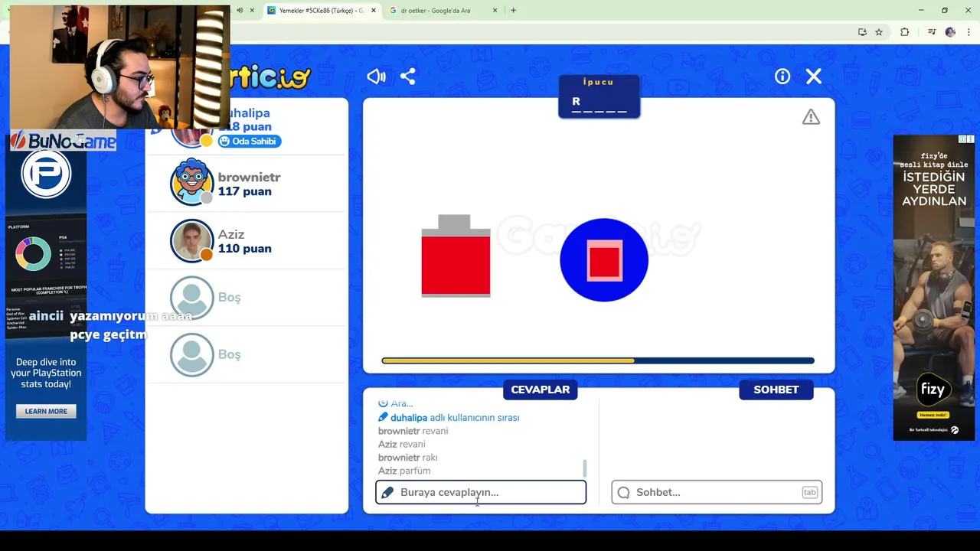980x551 pixels.
Task: Click the Aziz player name
Action: coord(231,234)
